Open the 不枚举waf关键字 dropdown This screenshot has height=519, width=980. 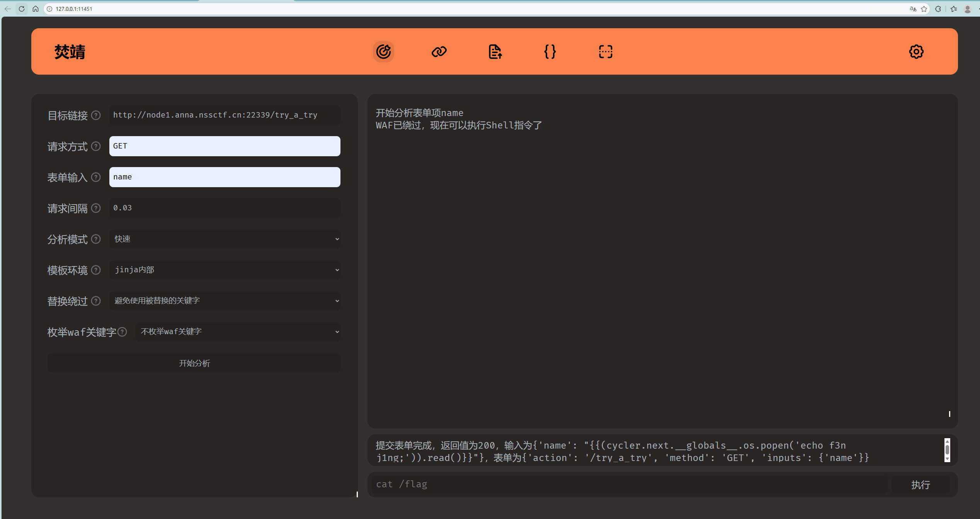click(x=238, y=332)
